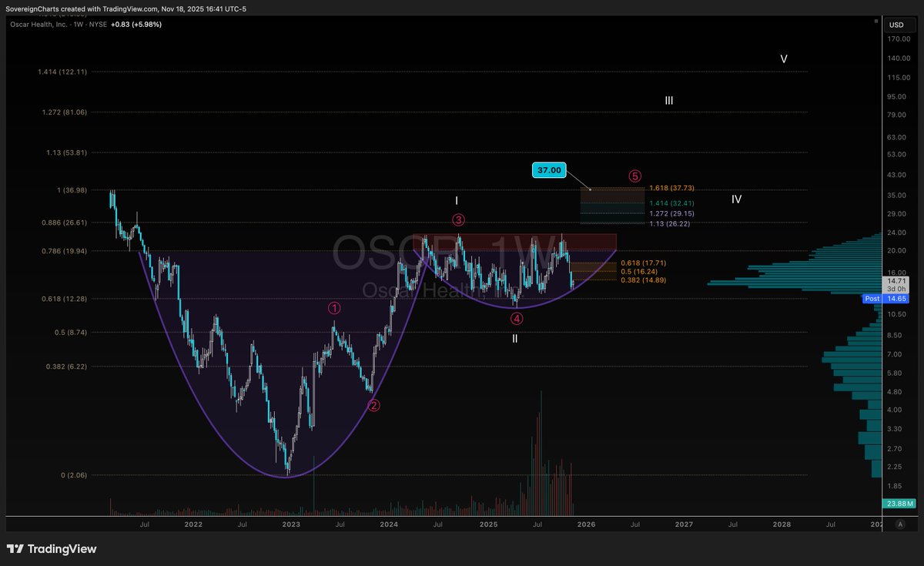Click the +0.83 (+5.98%) change value

[x=136, y=24]
